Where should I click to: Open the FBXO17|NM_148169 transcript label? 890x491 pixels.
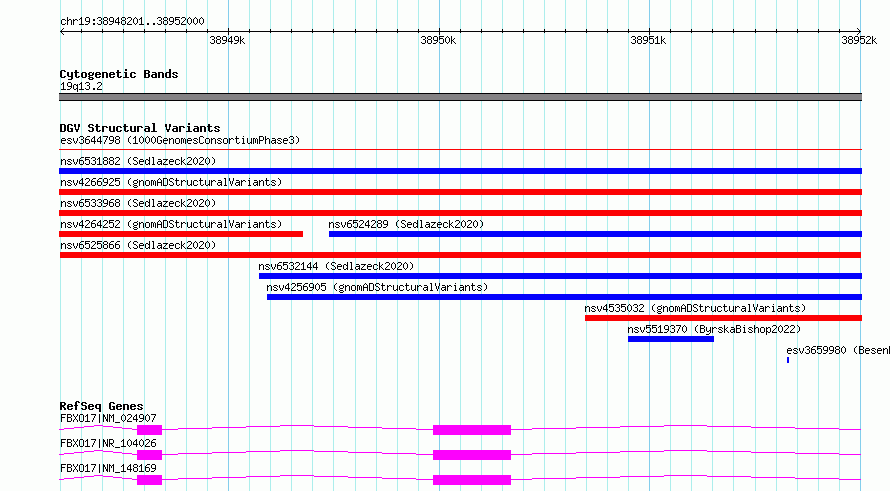(108, 468)
